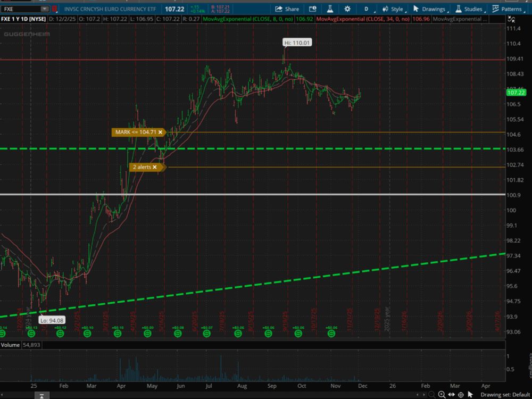
Task: Select the green dashed line at 103.66
Action: click(x=253, y=148)
